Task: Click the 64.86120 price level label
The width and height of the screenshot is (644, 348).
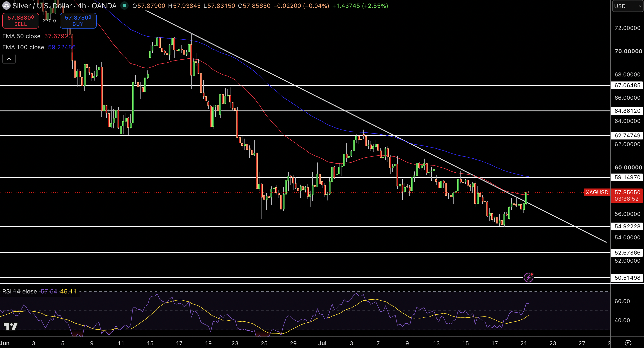Action: click(627, 111)
